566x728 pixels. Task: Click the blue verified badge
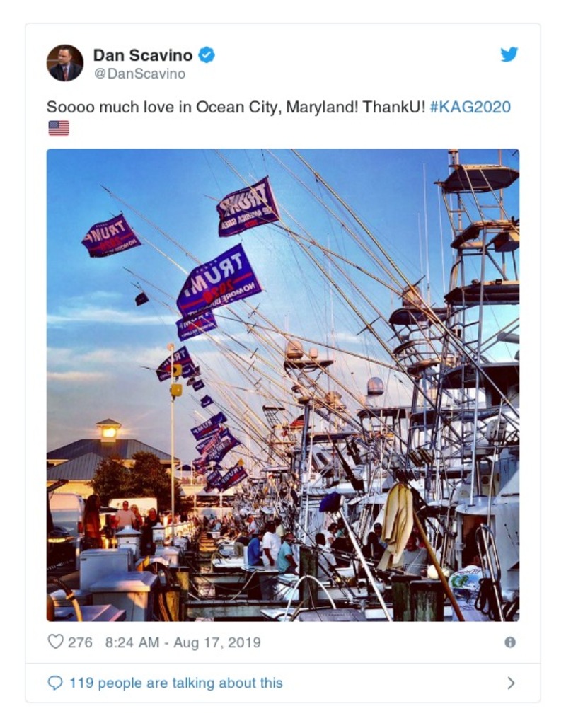click(207, 54)
